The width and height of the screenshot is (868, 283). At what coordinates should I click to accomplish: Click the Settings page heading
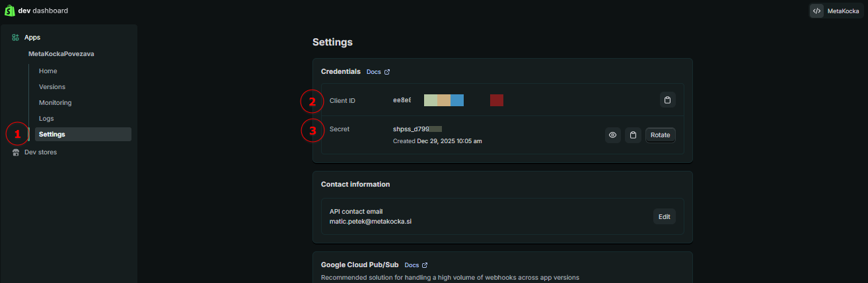tap(332, 42)
